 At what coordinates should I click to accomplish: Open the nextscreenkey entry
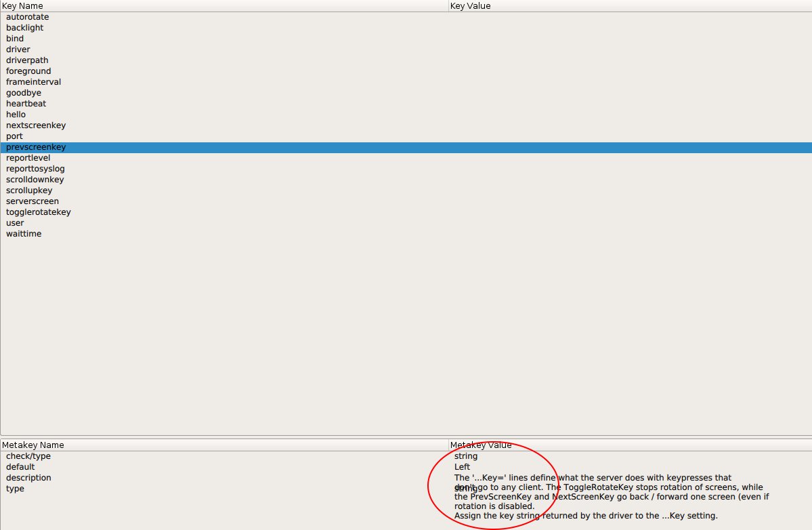(36, 125)
